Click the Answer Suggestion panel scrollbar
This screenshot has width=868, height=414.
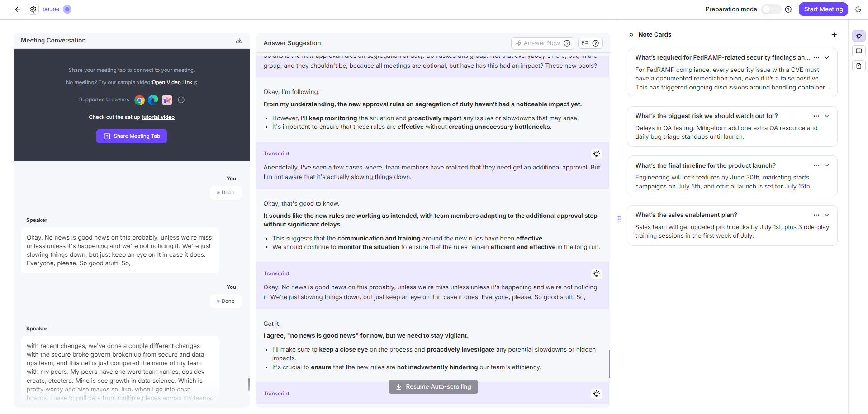[609, 364]
